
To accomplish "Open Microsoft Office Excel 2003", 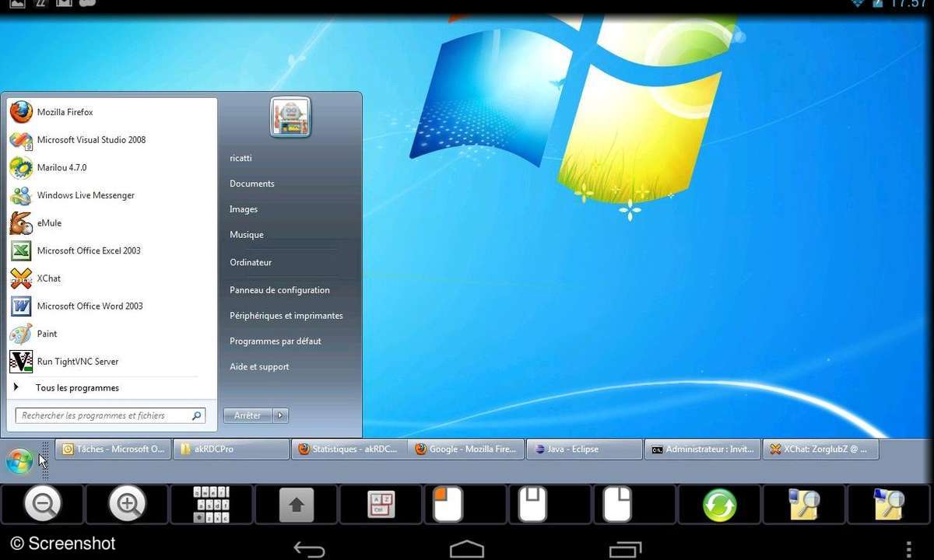I will pos(111,250).
